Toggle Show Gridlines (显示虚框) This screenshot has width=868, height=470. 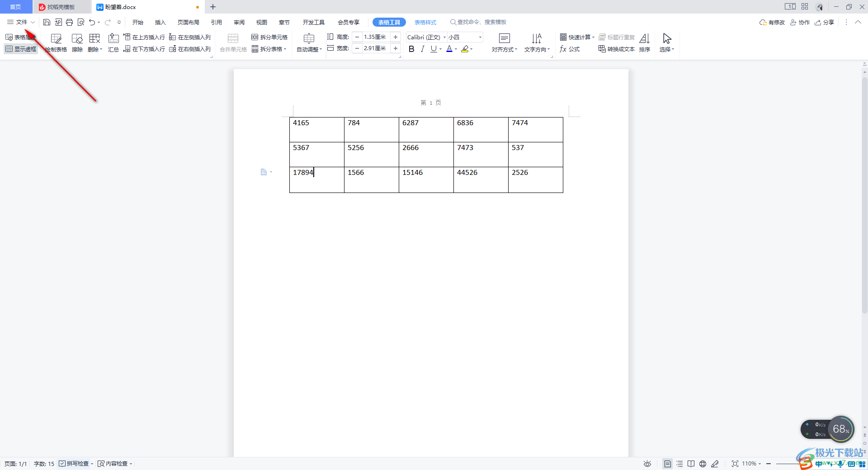coord(21,49)
